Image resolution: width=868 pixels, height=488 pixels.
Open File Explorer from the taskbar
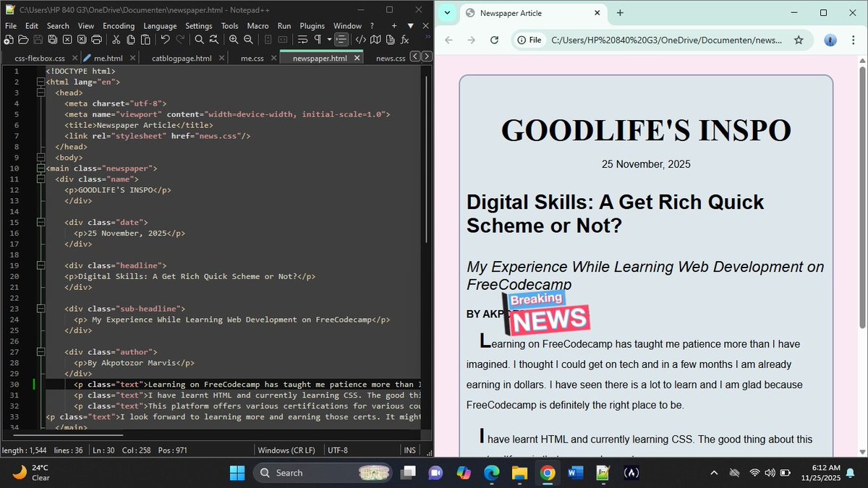point(519,473)
